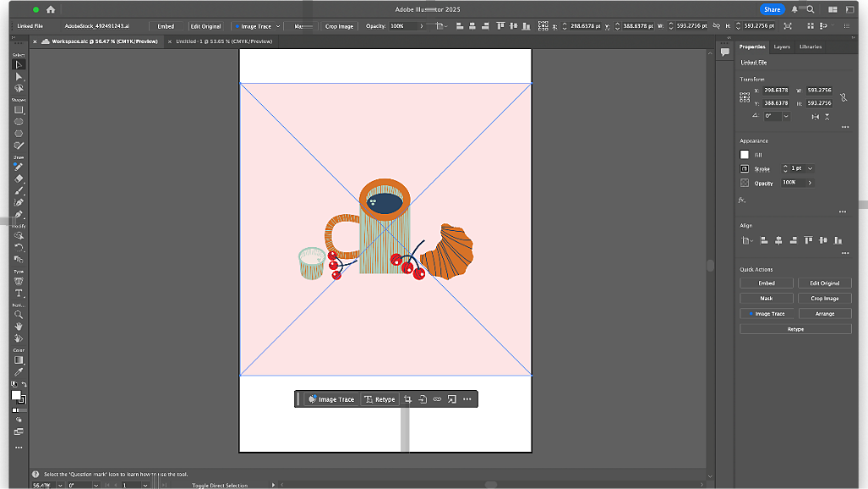868x489 pixels.
Task: Open the comments panel icon
Action: [x=724, y=52]
